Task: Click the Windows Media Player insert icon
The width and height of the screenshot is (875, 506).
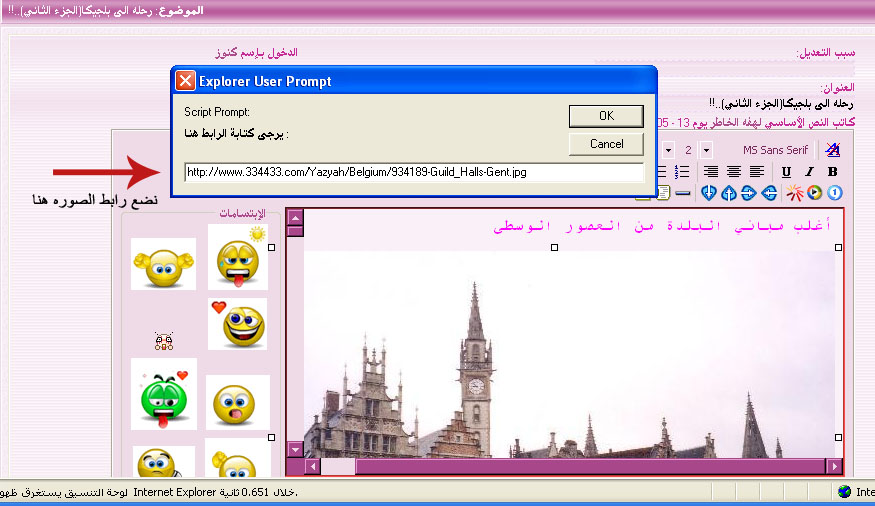Action: (x=813, y=192)
